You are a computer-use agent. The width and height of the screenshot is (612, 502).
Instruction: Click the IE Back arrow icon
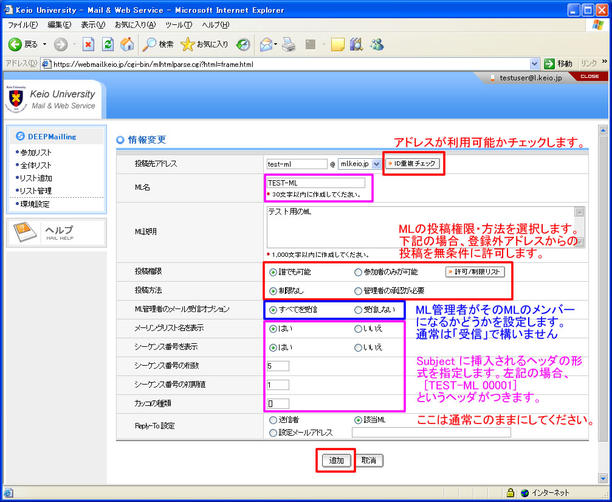[x=15, y=44]
